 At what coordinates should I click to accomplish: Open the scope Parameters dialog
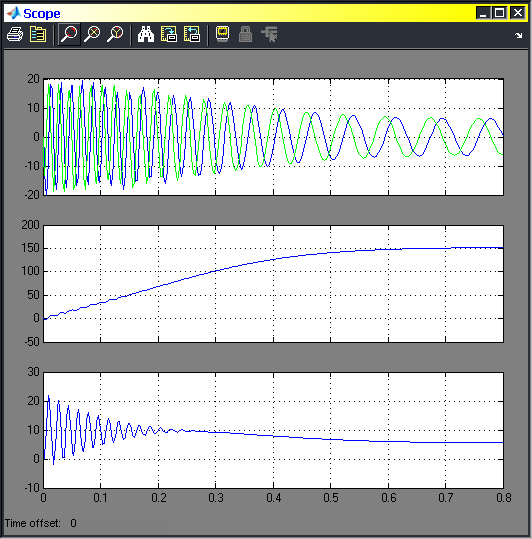pyautogui.click(x=38, y=34)
